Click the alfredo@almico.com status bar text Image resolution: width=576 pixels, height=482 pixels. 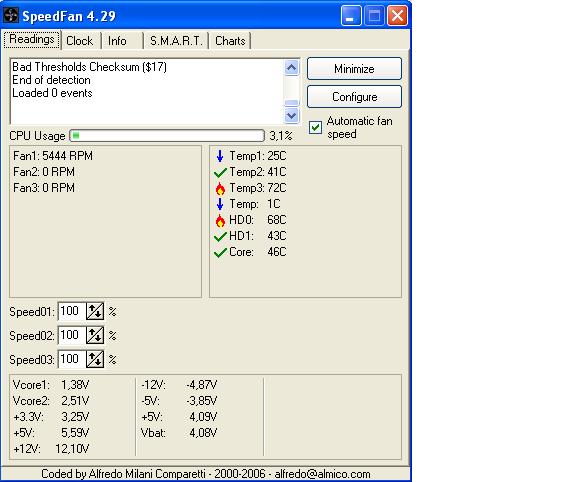pyautogui.click(x=323, y=474)
